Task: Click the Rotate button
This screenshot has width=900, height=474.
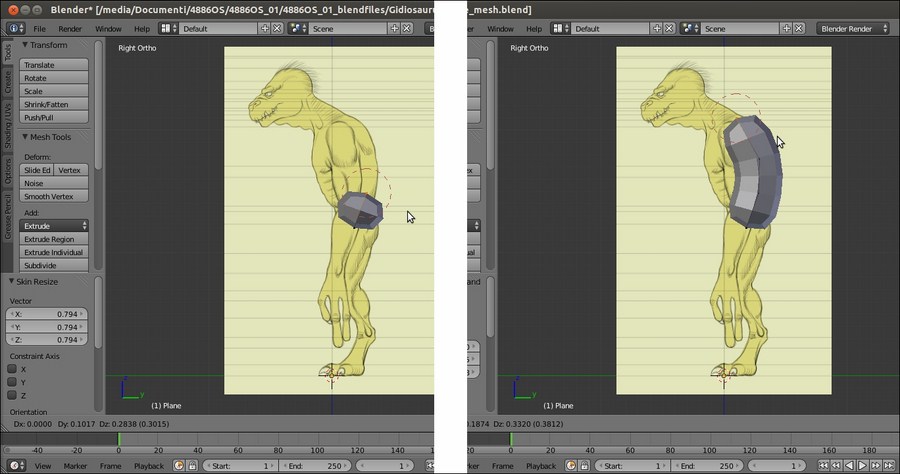Action: (54, 78)
